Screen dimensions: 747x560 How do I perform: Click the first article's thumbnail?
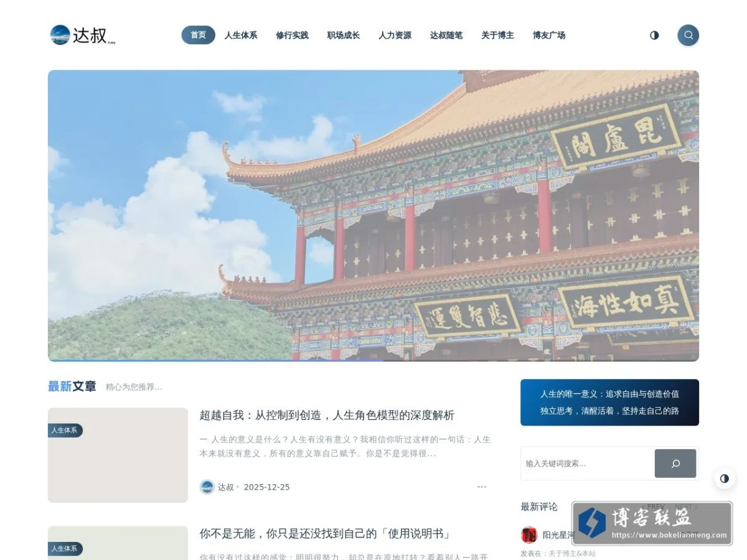118,455
